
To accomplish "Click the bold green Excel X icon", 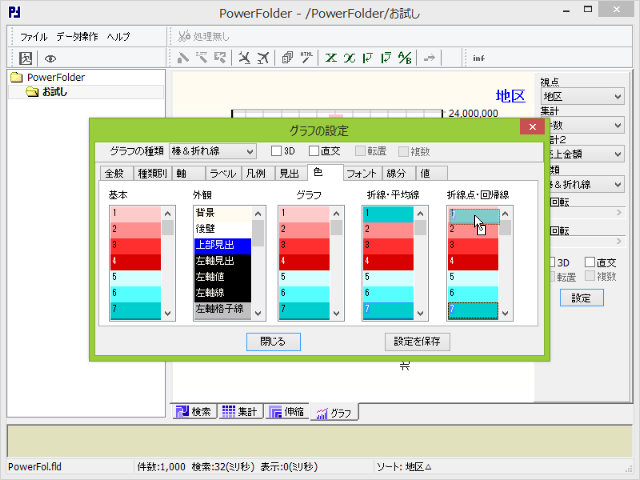I will [x=331, y=58].
